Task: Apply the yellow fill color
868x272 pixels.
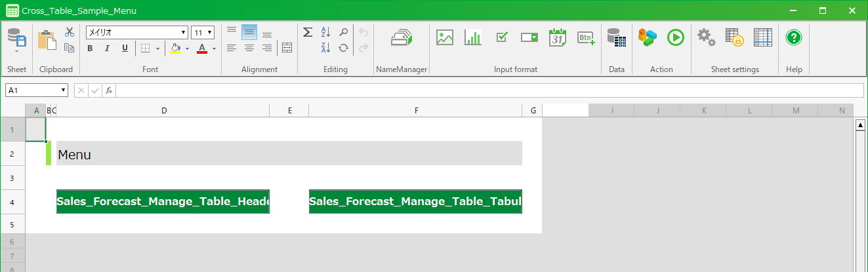Action: pos(175,49)
